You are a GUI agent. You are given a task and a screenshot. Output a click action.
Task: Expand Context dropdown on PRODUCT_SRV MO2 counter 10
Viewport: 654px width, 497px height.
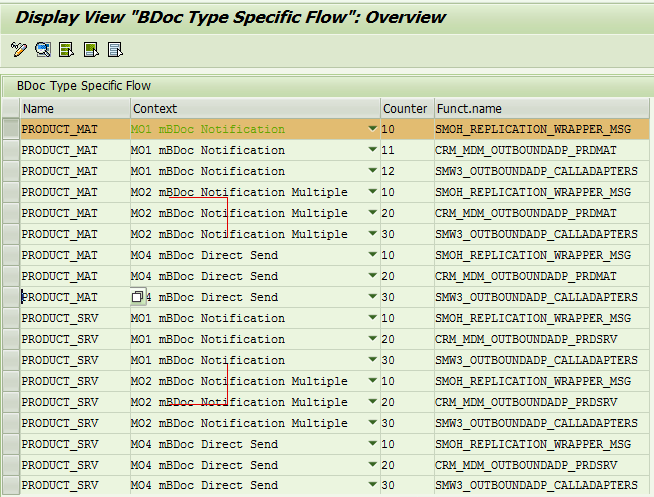click(x=372, y=381)
